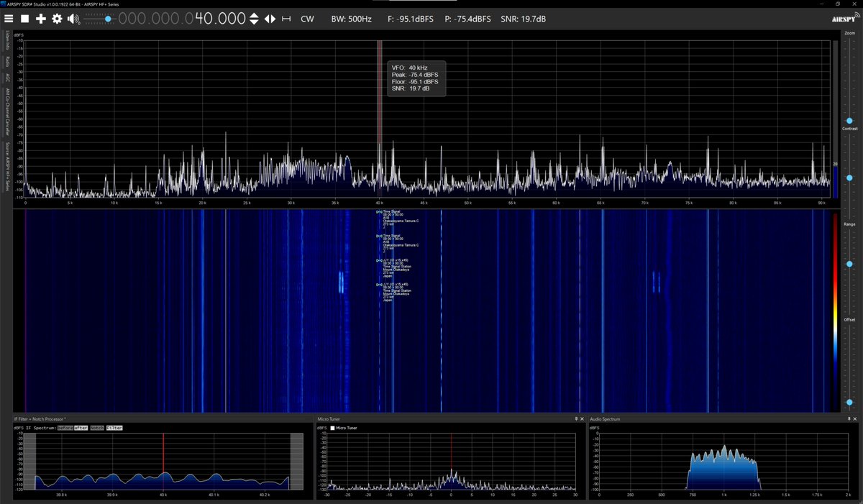Click the first Time Signal waterfall label
This screenshot has width=863, height=504.
pyautogui.click(x=398, y=219)
